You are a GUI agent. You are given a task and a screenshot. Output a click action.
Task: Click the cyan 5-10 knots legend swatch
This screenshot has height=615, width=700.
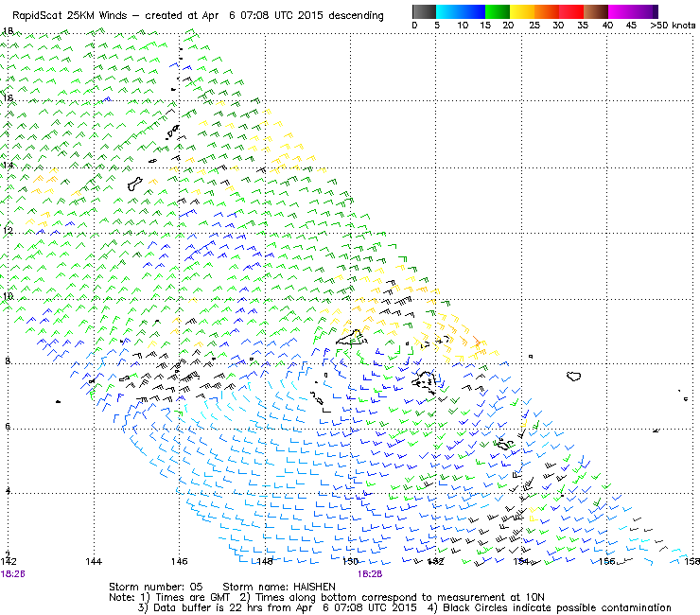pyautogui.click(x=447, y=11)
